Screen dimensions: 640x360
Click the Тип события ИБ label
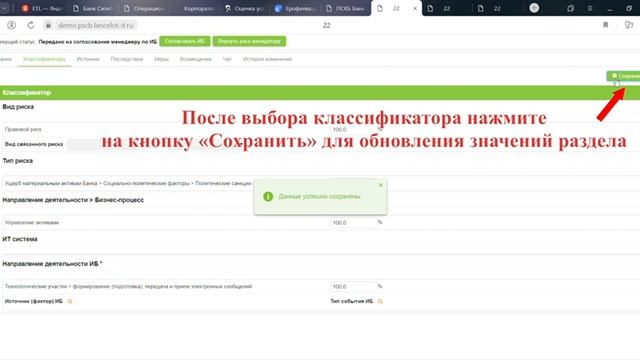click(352, 301)
